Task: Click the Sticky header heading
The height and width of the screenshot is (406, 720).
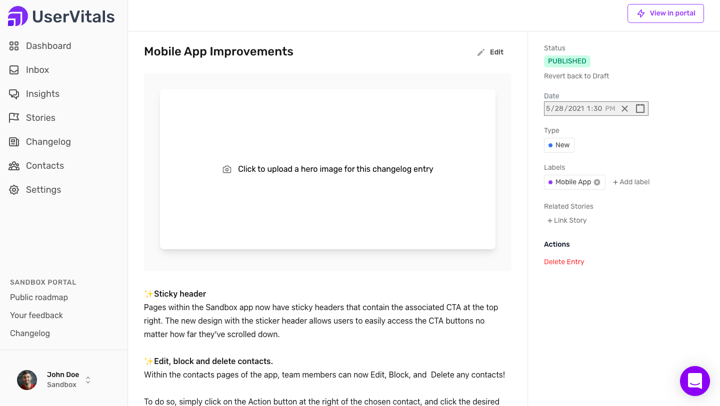Action: (175, 293)
